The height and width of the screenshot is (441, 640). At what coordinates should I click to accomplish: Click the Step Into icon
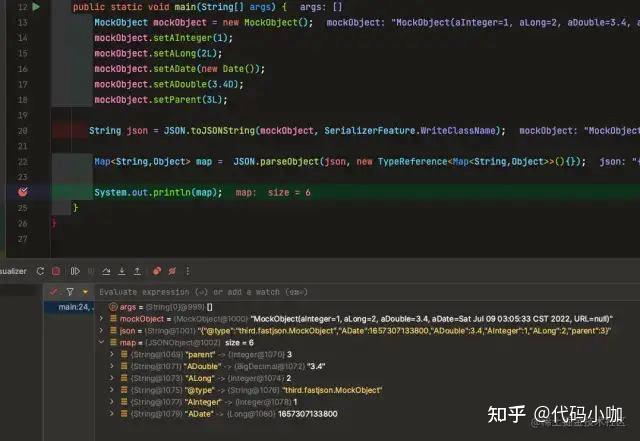122,271
